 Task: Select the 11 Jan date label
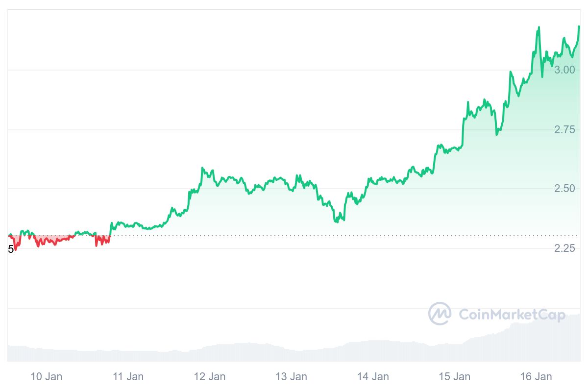coord(128,377)
